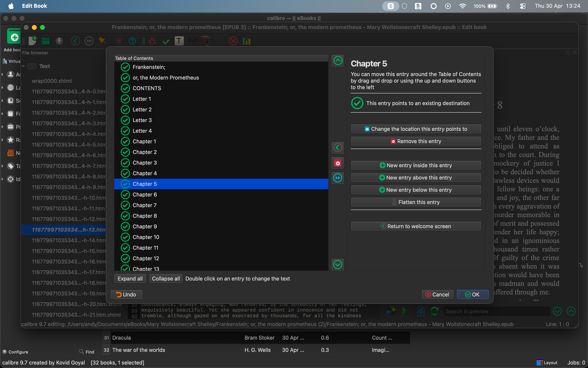
Task: Open help with the teal question mark icon
Action: point(132,41)
